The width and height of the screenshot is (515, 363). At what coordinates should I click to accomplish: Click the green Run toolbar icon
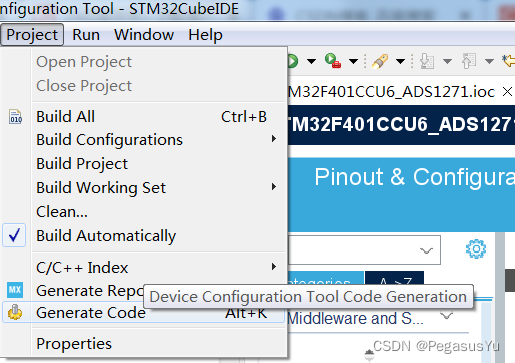[293, 61]
